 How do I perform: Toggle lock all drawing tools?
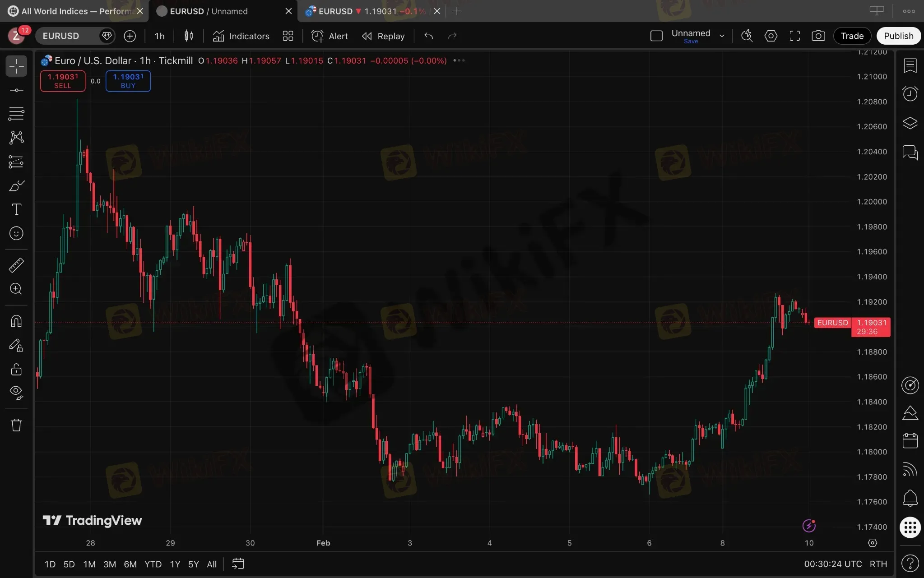pyautogui.click(x=16, y=370)
